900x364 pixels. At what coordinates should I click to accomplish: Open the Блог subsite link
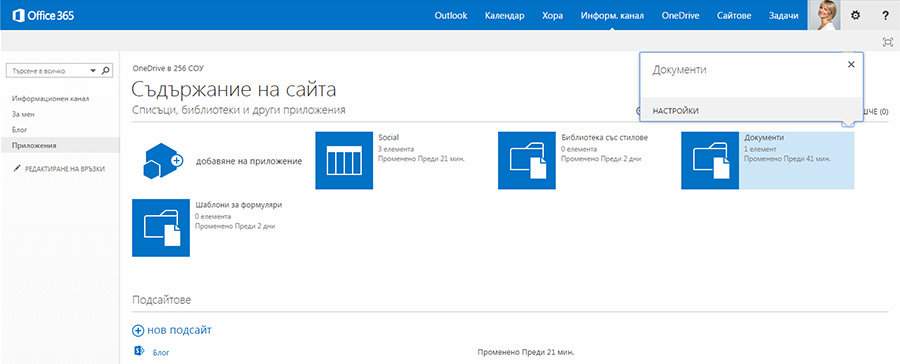click(161, 353)
